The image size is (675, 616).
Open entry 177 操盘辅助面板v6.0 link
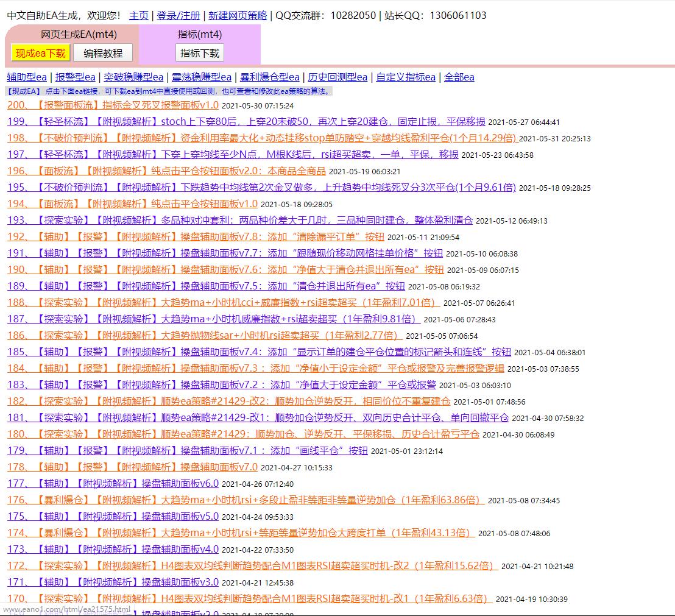[x=113, y=484]
